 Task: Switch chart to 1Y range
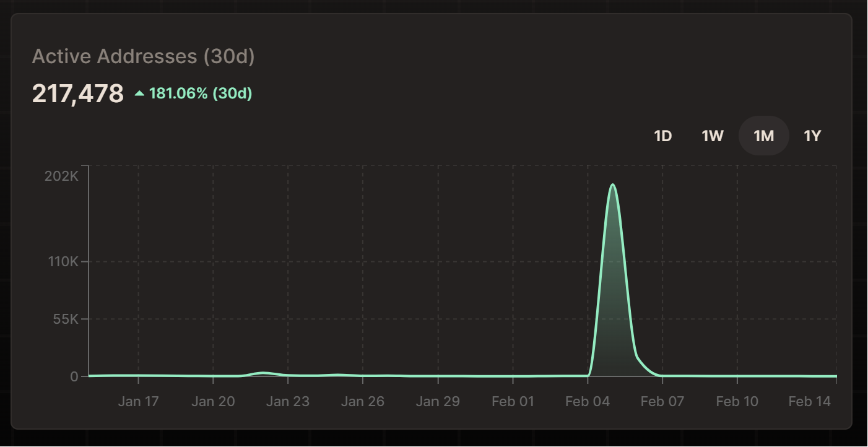pyautogui.click(x=812, y=136)
